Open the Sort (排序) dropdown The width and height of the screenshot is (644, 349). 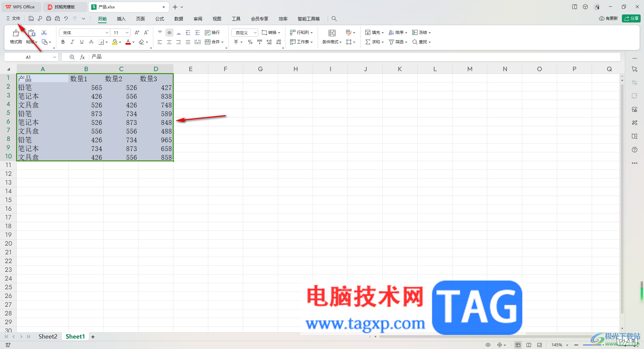398,33
